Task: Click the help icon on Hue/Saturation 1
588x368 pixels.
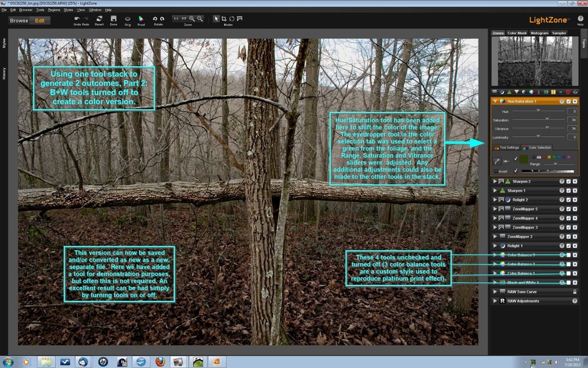Action: [x=562, y=101]
